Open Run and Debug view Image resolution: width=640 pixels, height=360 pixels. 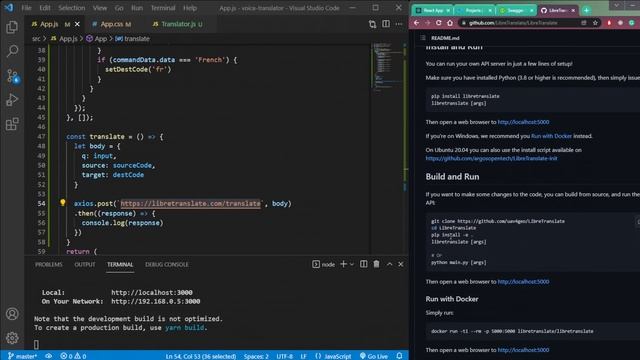(12, 100)
